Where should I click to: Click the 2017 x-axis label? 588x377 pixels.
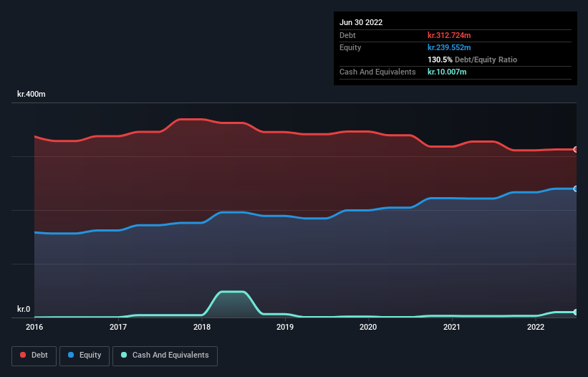[118, 327]
